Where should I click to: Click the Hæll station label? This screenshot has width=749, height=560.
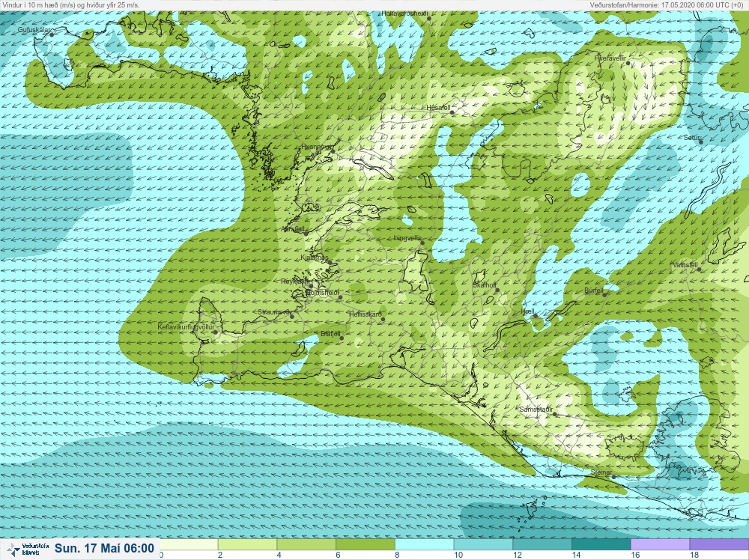pos(527,311)
